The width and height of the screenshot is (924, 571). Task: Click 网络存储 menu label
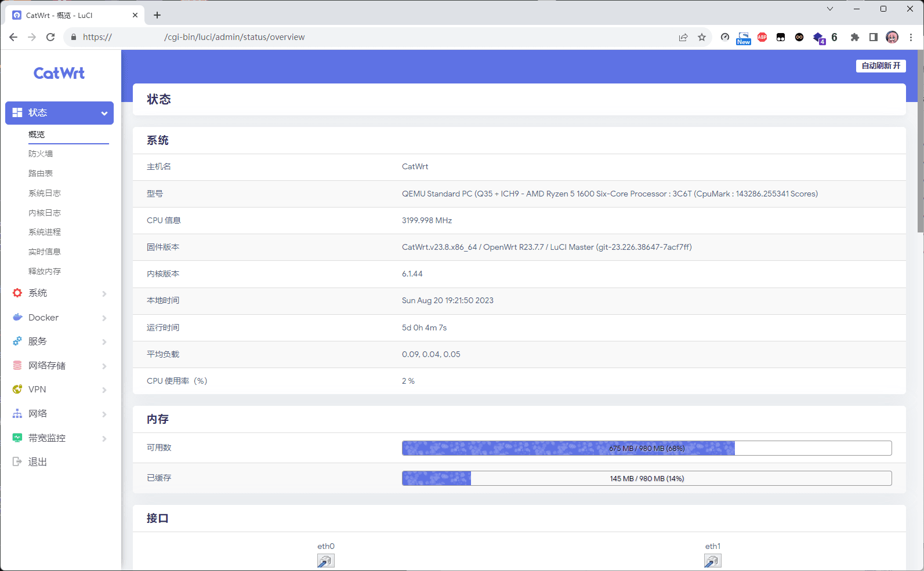(47, 365)
